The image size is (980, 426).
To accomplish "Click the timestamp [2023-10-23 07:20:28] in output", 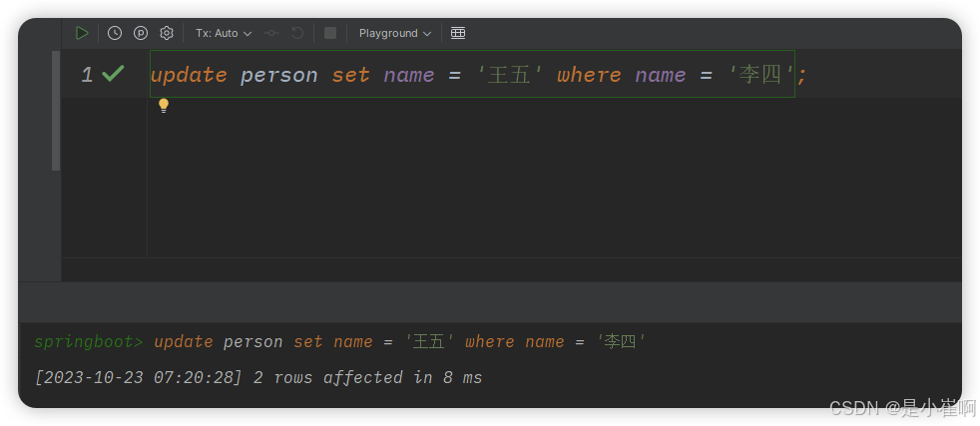I will coord(138,377).
